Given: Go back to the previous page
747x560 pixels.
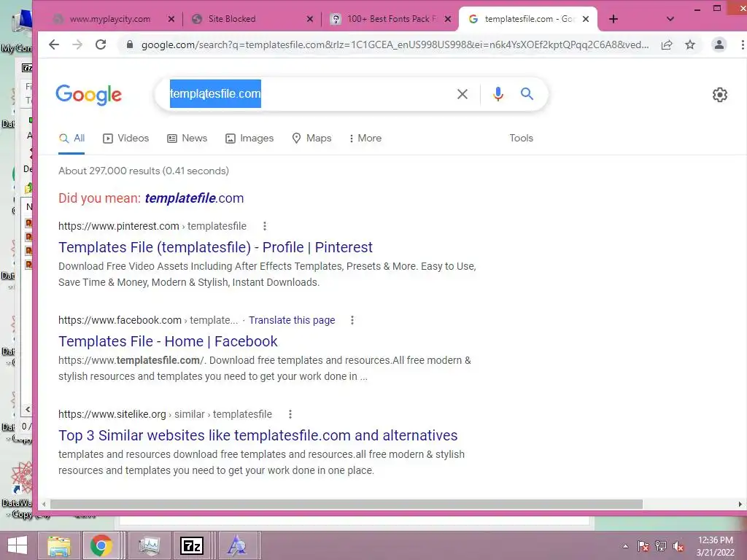Looking at the screenshot, I should [x=54, y=44].
